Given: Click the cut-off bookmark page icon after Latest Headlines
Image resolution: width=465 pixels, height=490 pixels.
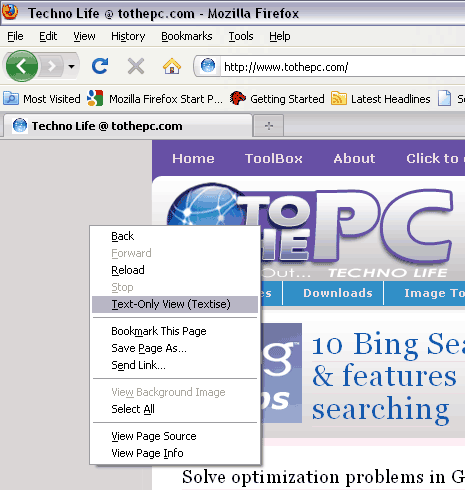Looking at the screenshot, I should (444, 99).
